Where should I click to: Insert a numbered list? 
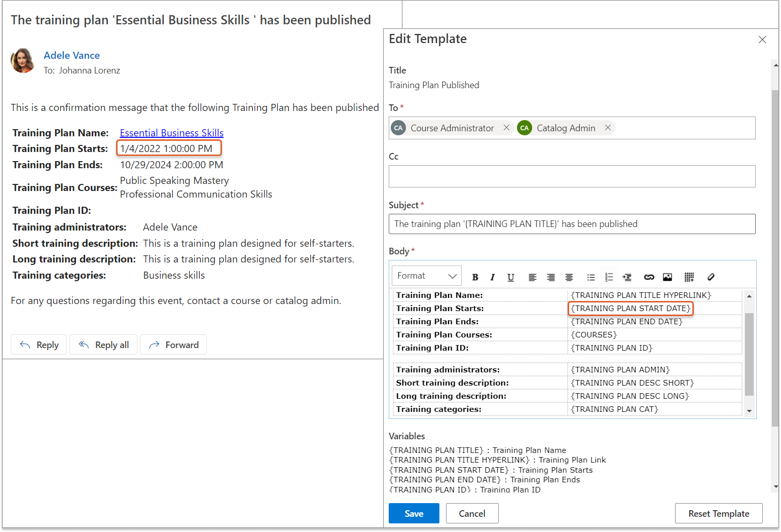[609, 277]
